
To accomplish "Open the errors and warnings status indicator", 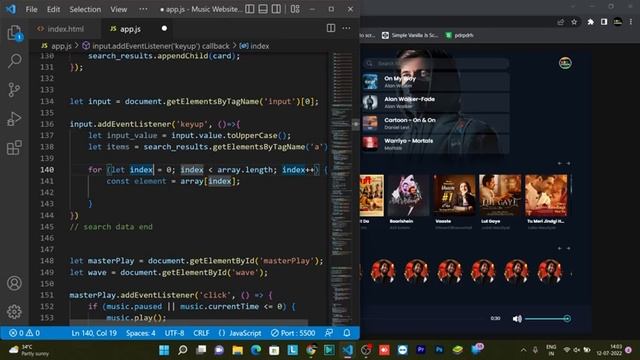I will coord(24,333).
